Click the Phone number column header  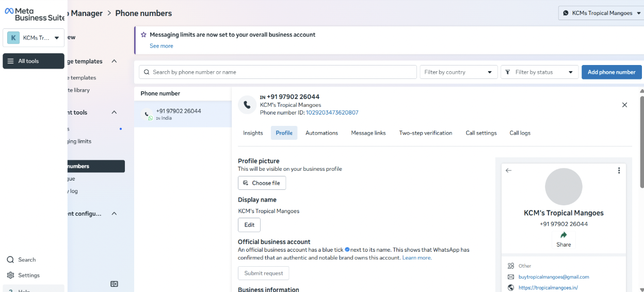tap(160, 93)
